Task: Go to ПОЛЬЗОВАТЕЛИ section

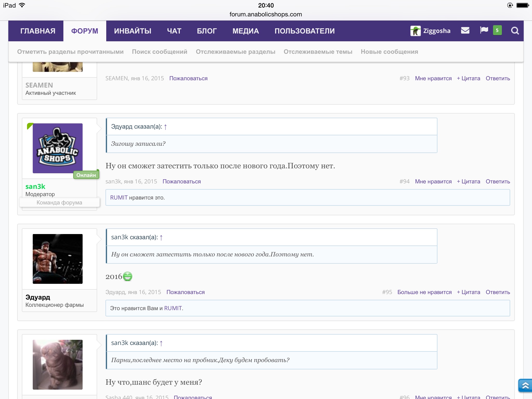Action: pos(304,31)
